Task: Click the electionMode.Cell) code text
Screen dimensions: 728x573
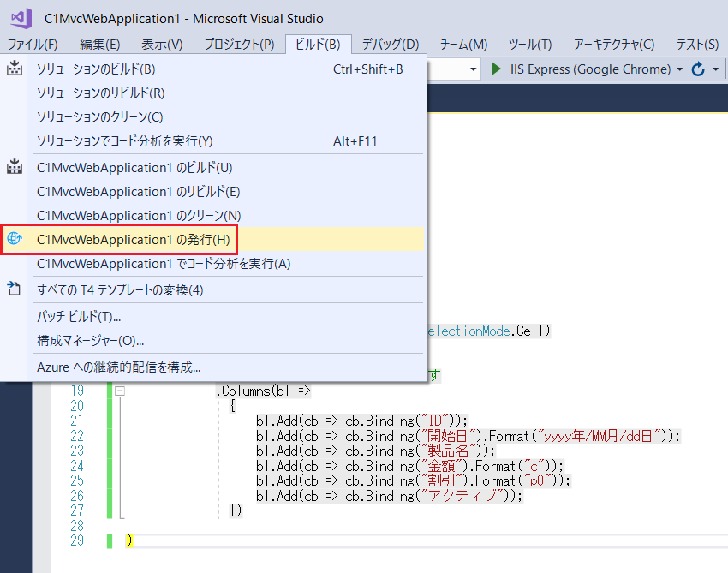Action: [488, 331]
